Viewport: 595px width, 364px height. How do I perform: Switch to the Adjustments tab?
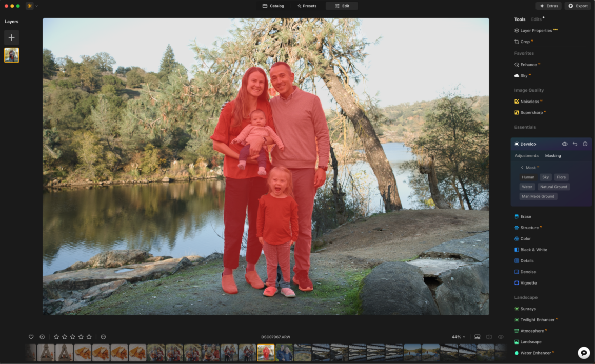526,156
